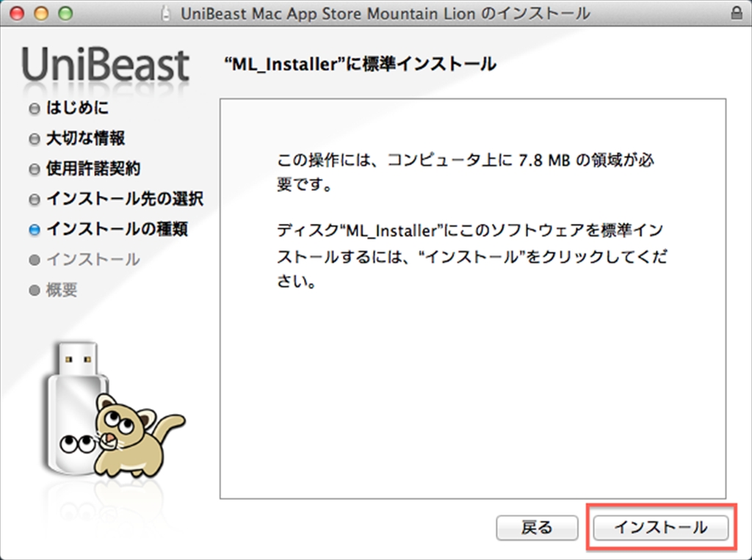752x560 pixels.
Task: Click the UniBeast logo text
Action: (106, 65)
